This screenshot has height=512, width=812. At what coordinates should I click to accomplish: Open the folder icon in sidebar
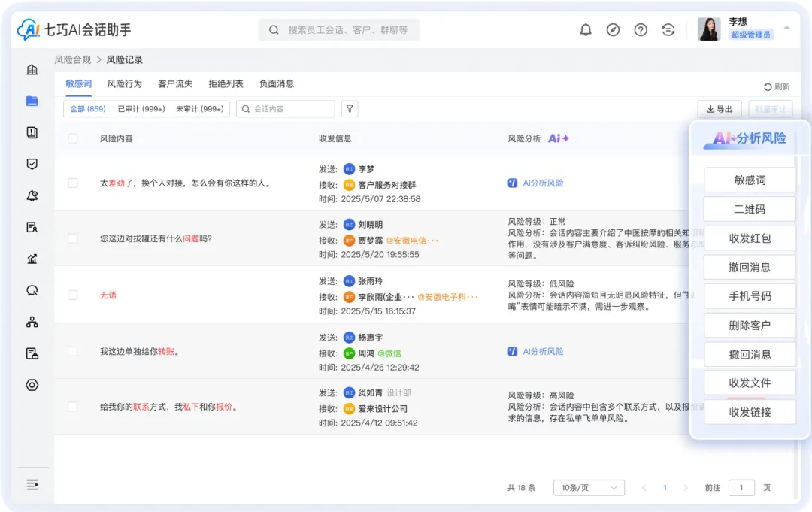[32, 101]
